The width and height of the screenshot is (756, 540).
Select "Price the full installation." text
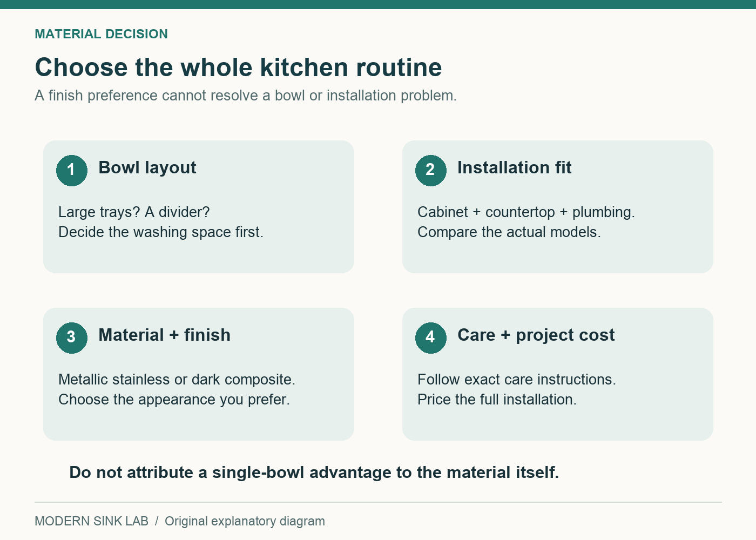coord(497,400)
